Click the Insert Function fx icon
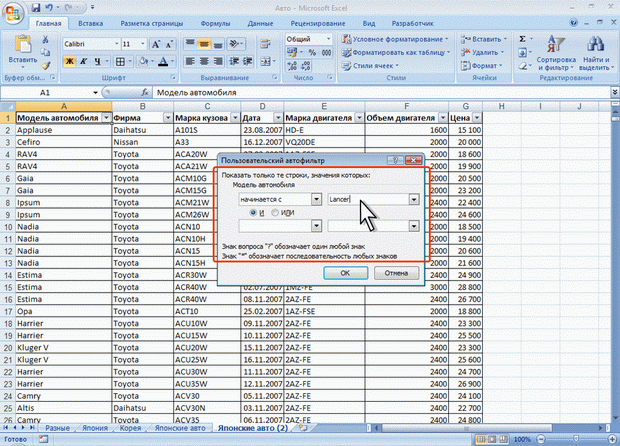This screenshot has width=620, height=446. pos(145,92)
